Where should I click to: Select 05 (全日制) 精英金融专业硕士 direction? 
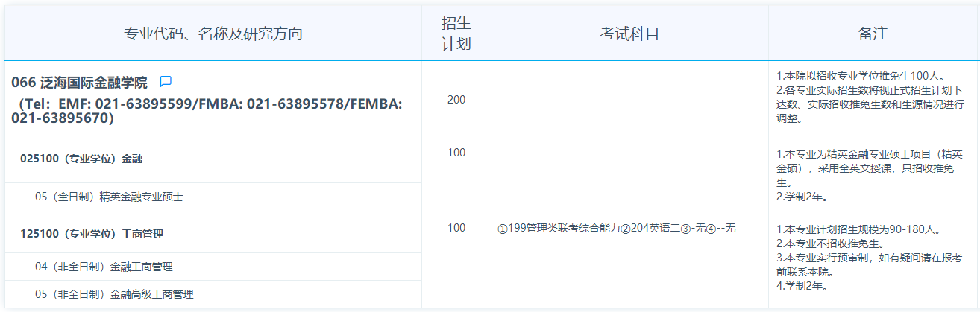[109, 197]
